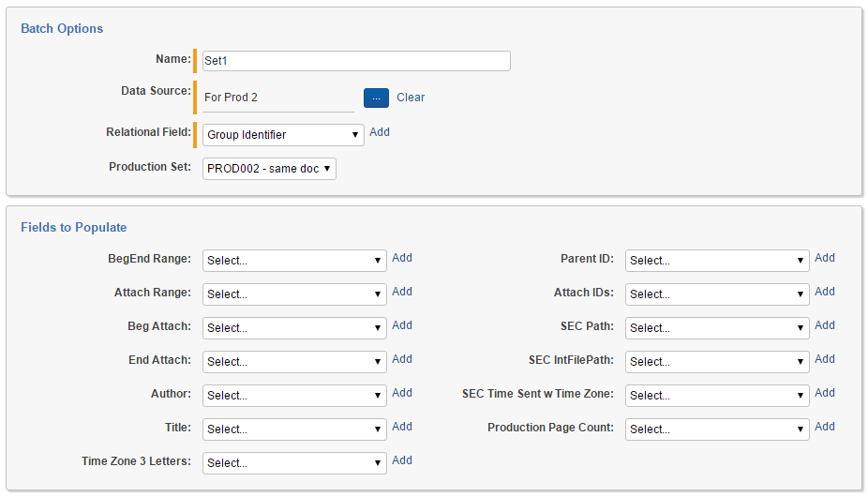Click Add next to BegEnd Range

click(x=402, y=258)
